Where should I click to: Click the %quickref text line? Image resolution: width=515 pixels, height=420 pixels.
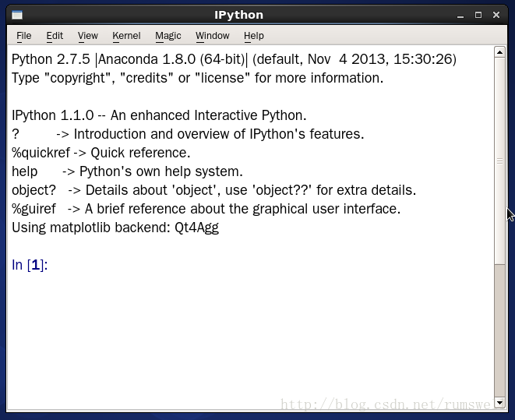coord(101,153)
